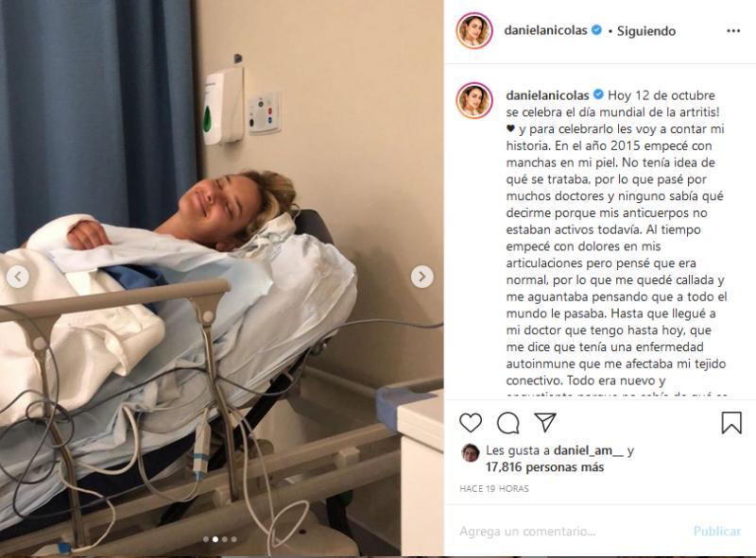Go to next photo with right arrow
Screen dimensions: 756x558
pos(421,277)
